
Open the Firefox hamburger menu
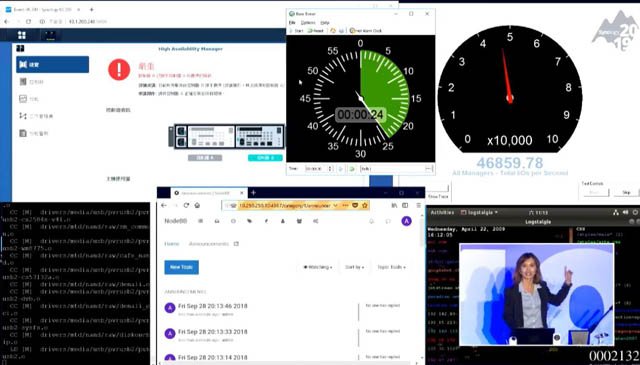[418, 205]
